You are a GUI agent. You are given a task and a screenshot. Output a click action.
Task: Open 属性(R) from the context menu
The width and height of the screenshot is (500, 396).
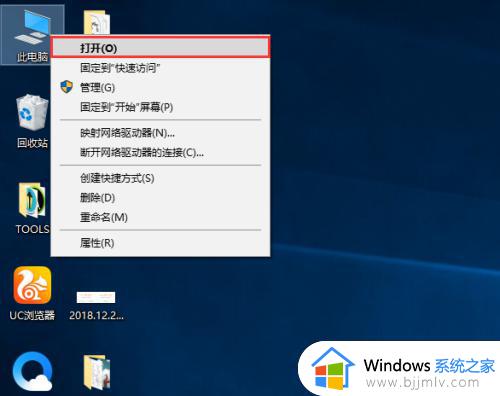click(x=160, y=243)
